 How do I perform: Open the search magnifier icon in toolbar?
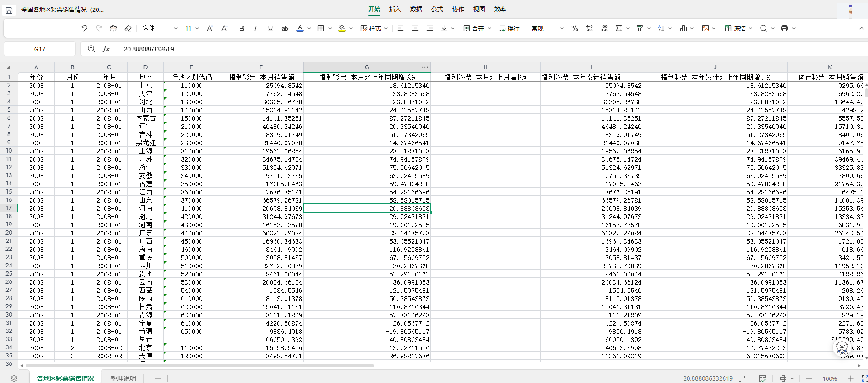tap(764, 28)
